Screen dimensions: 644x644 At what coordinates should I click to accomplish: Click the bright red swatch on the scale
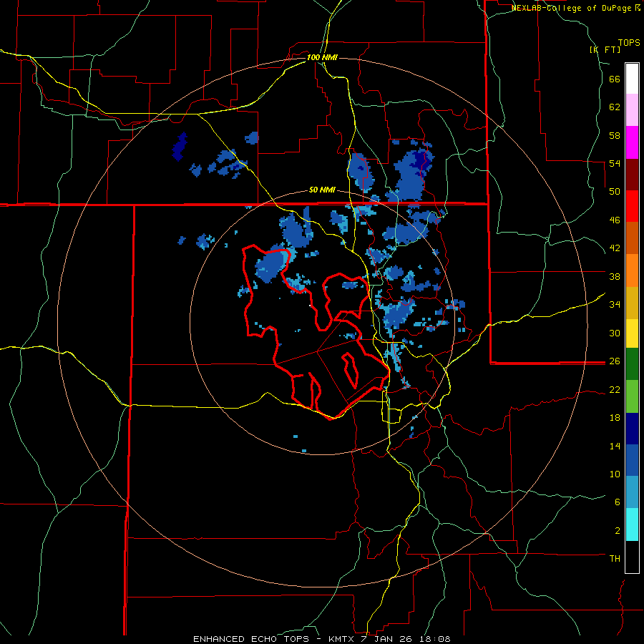tap(632, 206)
